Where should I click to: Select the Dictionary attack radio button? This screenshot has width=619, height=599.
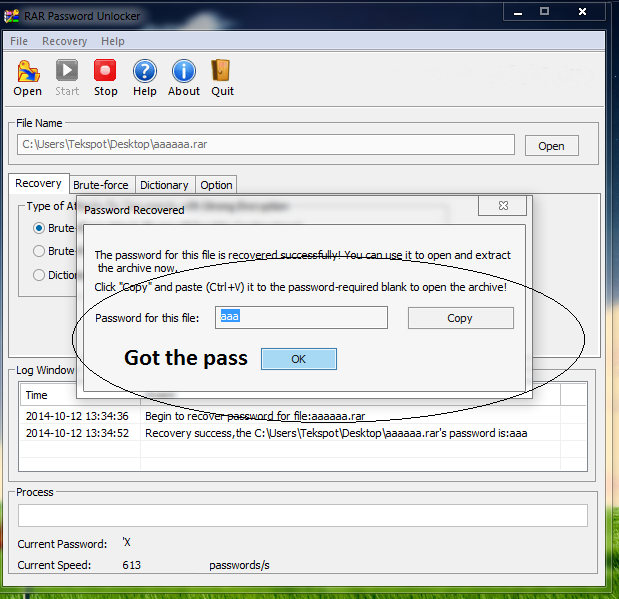click(39, 275)
